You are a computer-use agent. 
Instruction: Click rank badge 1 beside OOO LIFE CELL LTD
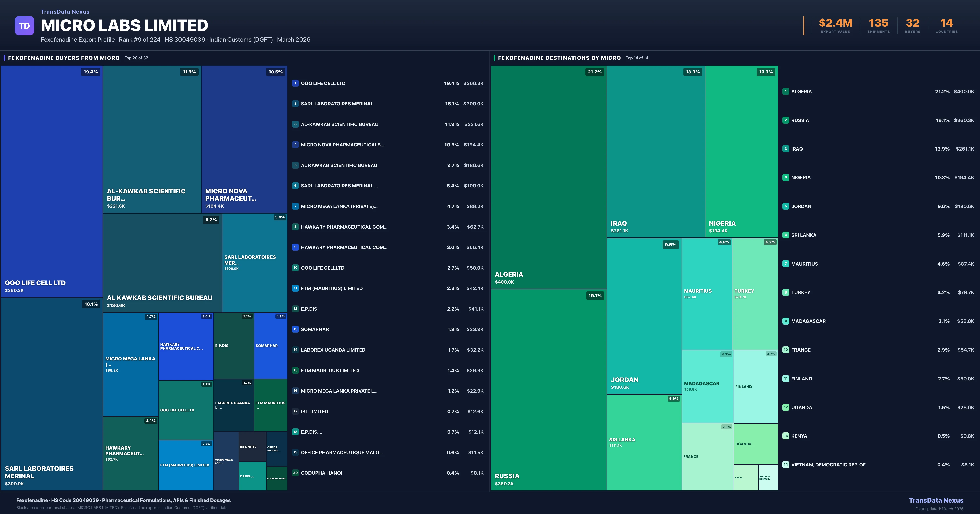click(x=295, y=83)
